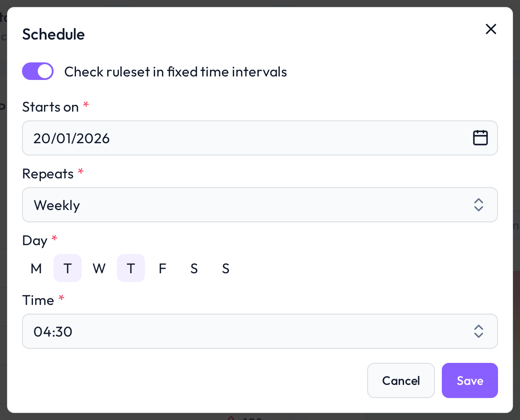
Task: Select Saturday in Day picker
Action: pos(194,268)
